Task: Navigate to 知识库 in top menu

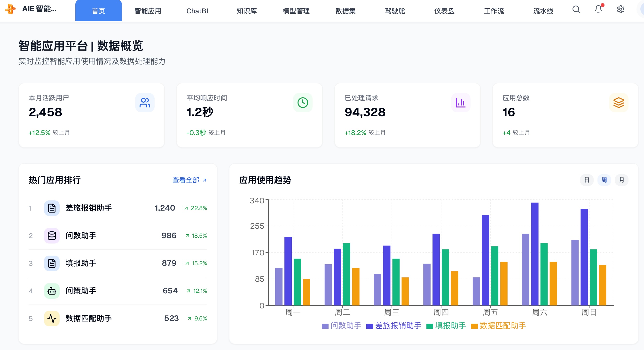Action: [x=246, y=11]
